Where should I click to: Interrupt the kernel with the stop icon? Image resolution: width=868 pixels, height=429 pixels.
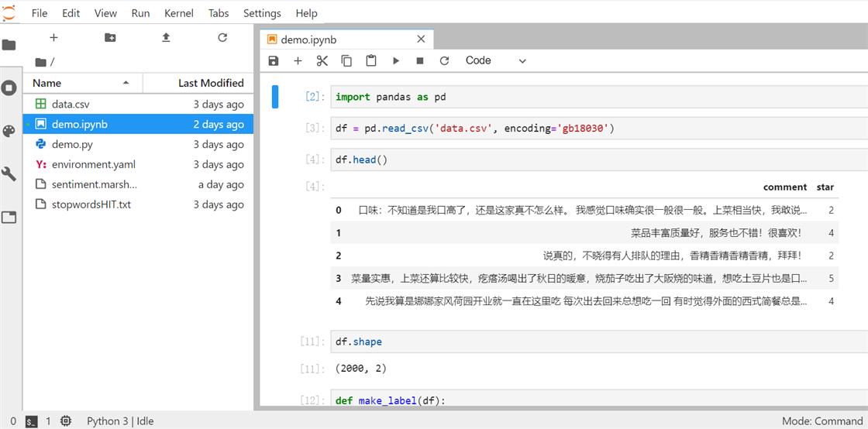tap(420, 60)
